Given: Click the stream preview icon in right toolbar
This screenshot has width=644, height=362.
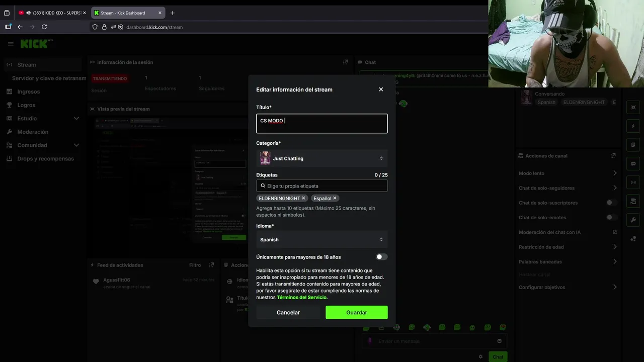Looking at the screenshot, I should [633, 107].
